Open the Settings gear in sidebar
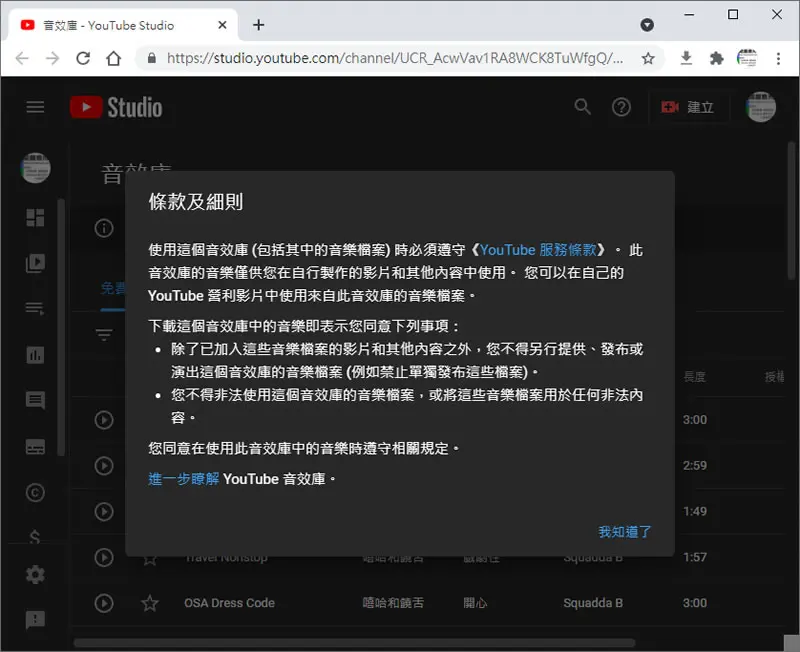 (x=35, y=574)
